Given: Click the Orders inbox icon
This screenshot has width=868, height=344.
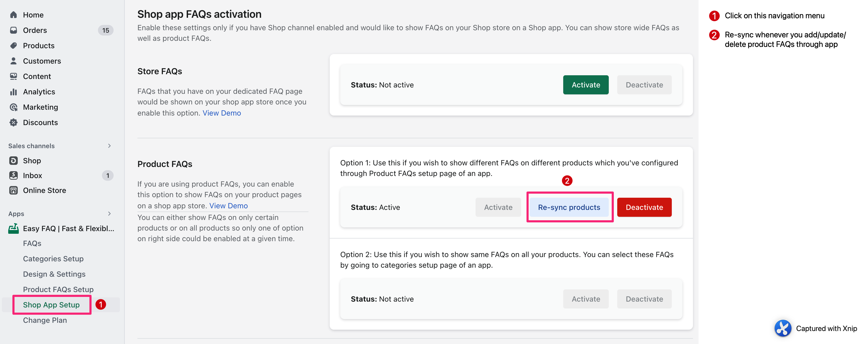Looking at the screenshot, I should [x=14, y=30].
